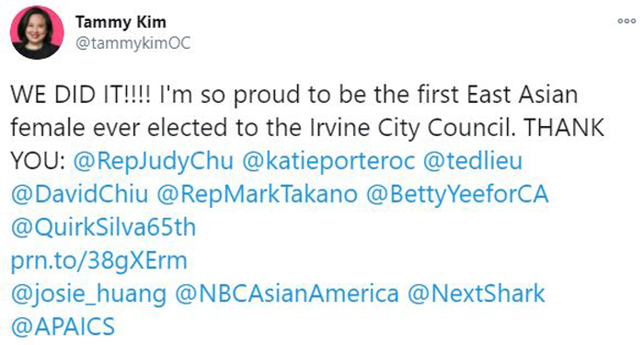Screen dimensions: 644x345
Task: Click the @APAICS mention
Action: coord(63,328)
